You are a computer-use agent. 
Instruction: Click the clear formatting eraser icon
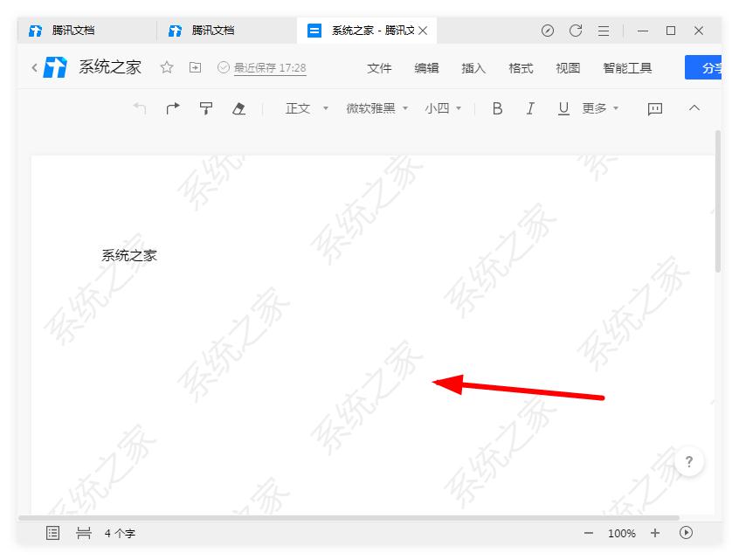(239, 108)
